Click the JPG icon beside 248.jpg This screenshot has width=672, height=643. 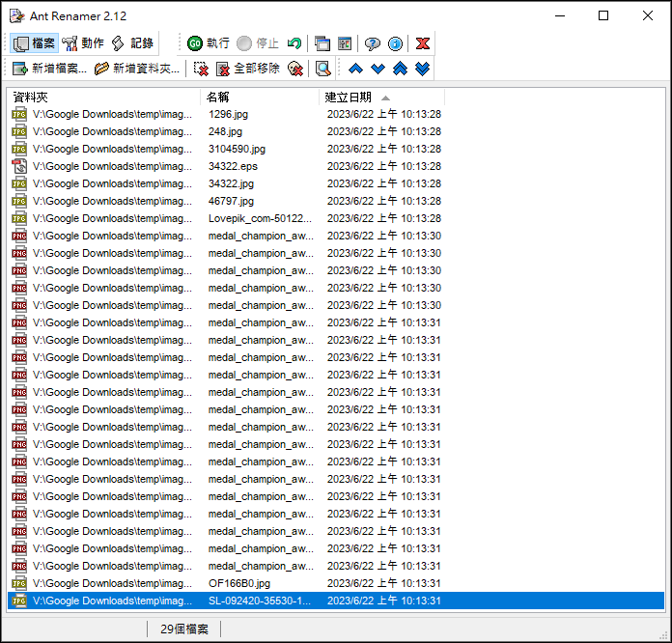click(x=19, y=131)
